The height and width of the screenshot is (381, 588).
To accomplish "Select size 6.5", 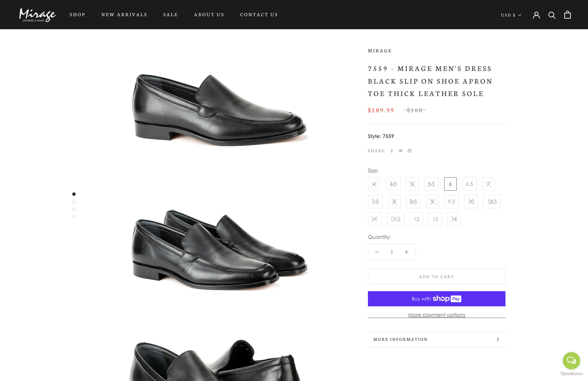I will (x=469, y=184).
